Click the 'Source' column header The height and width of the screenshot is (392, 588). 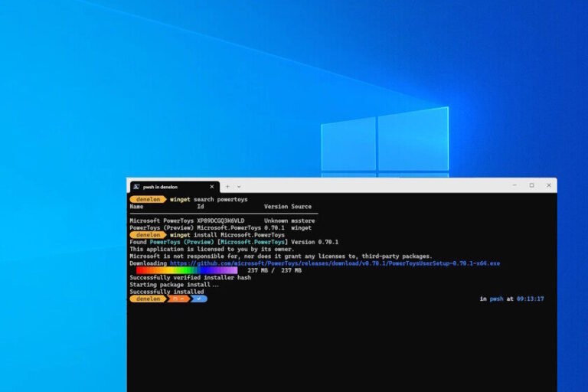pyautogui.click(x=302, y=207)
